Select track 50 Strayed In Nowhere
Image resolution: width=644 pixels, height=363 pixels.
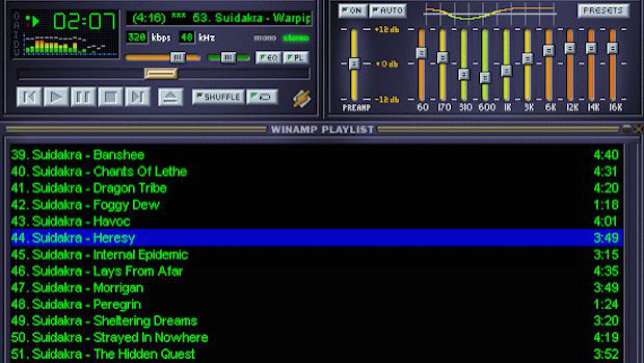point(317,338)
